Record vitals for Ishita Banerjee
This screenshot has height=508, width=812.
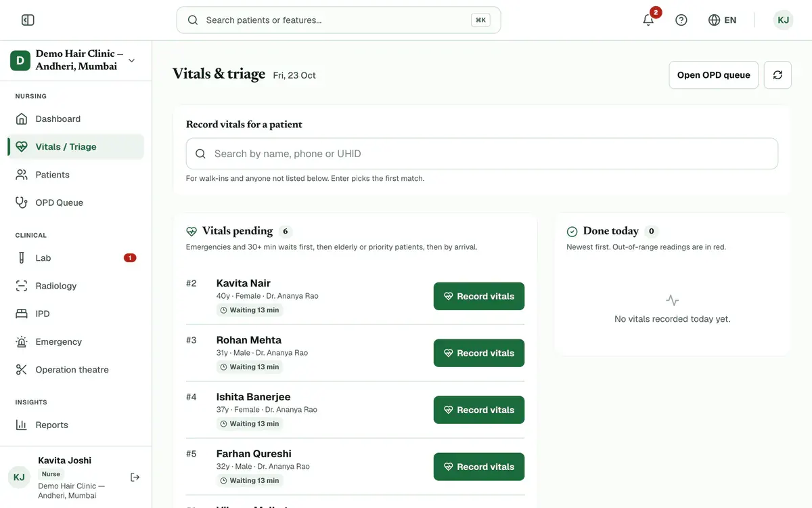(479, 410)
